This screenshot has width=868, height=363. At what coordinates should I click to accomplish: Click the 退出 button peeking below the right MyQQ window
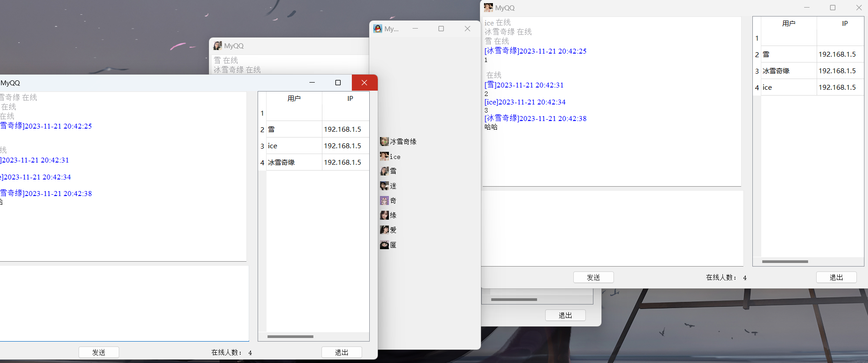[565, 315]
